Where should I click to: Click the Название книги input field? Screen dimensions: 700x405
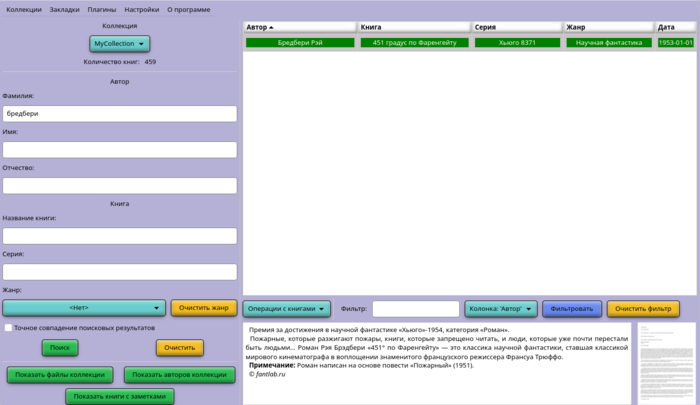120,236
